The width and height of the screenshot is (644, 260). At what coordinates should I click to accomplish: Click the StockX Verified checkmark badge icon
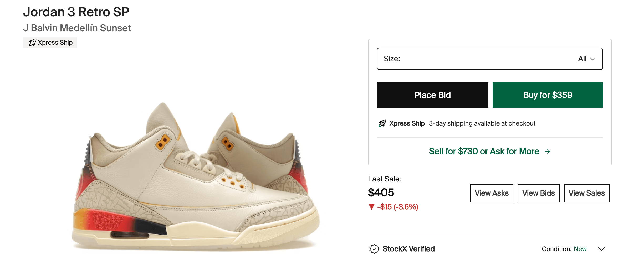point(374,249)
